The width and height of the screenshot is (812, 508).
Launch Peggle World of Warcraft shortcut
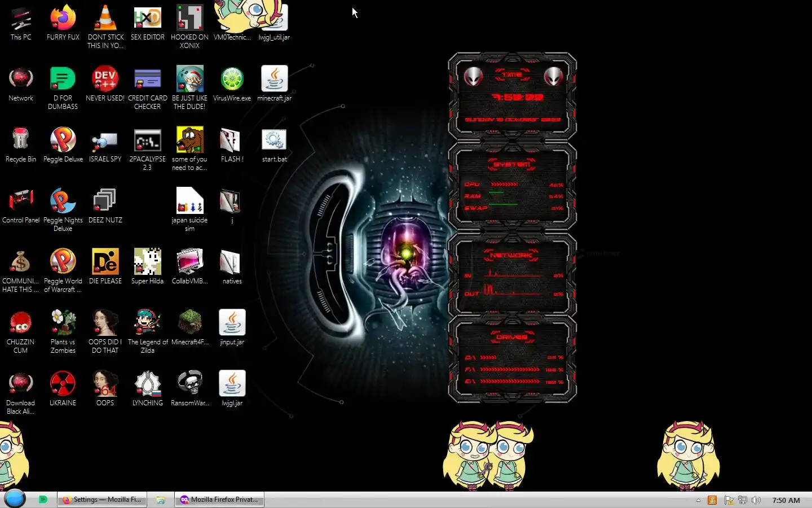63,270
